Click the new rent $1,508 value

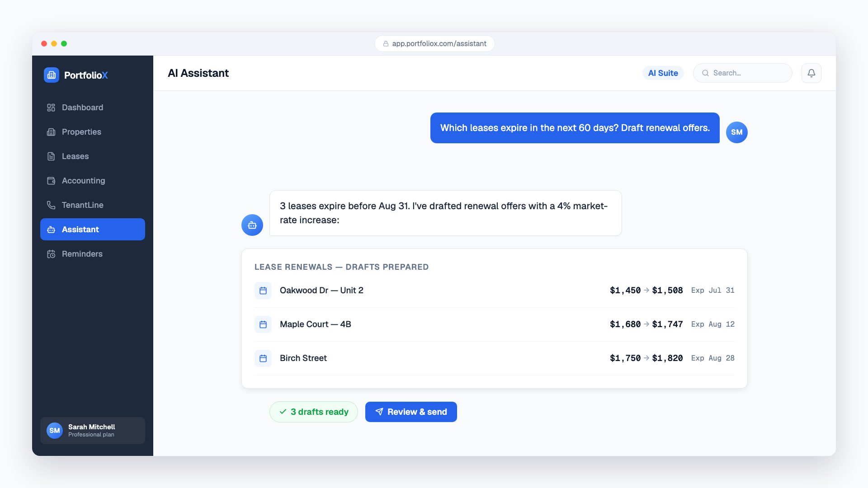point(667,291)
